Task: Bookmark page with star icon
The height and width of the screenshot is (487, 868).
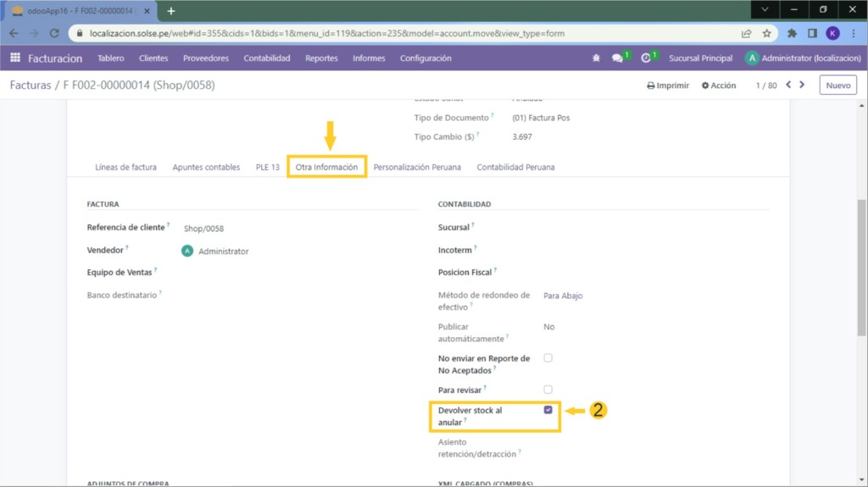Action: point(766,34)
